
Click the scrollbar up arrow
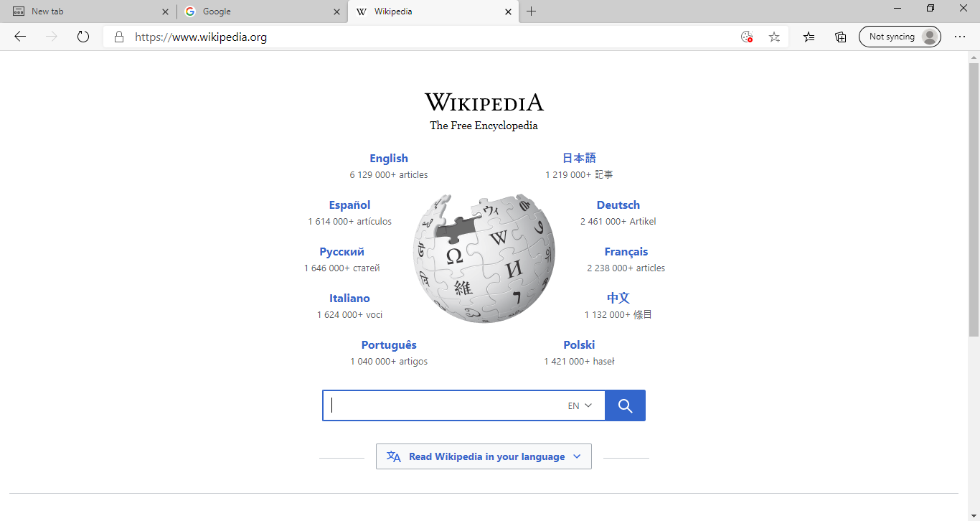click(x=974, y=57)
